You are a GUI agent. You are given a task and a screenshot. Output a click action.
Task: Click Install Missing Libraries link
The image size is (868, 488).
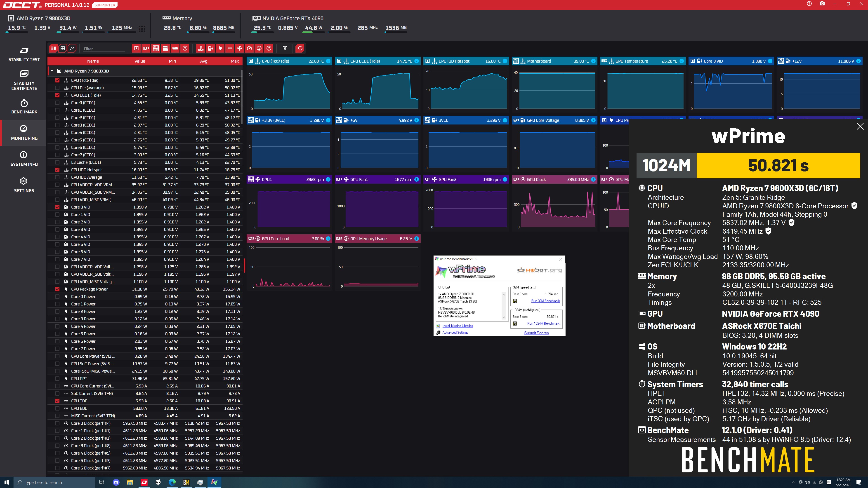click(x=457, y=326)
